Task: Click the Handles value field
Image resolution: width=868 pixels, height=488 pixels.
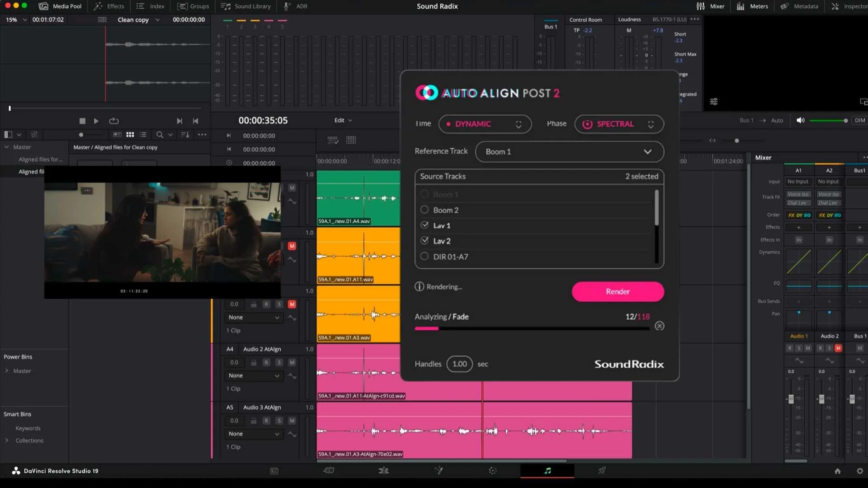Action: [459, 364]
